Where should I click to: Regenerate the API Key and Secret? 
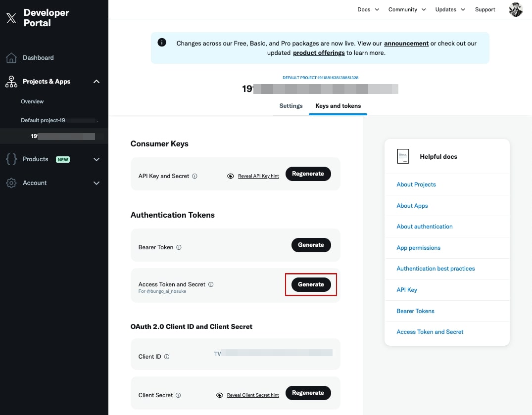[308, 174]
